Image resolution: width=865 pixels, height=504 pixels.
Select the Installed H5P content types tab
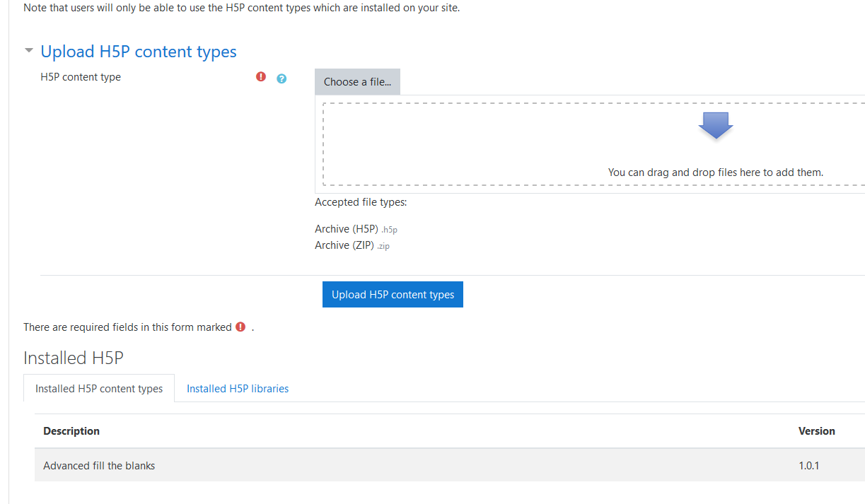click(99, 389)
